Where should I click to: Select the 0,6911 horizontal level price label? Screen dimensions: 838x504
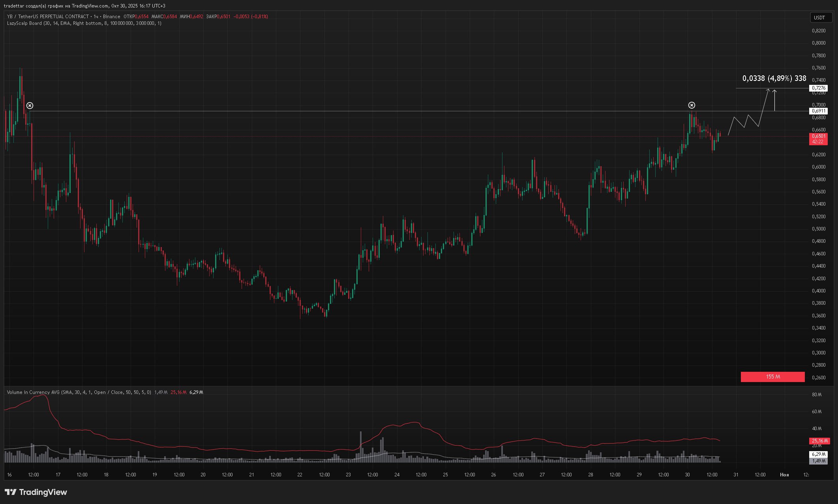818,111
